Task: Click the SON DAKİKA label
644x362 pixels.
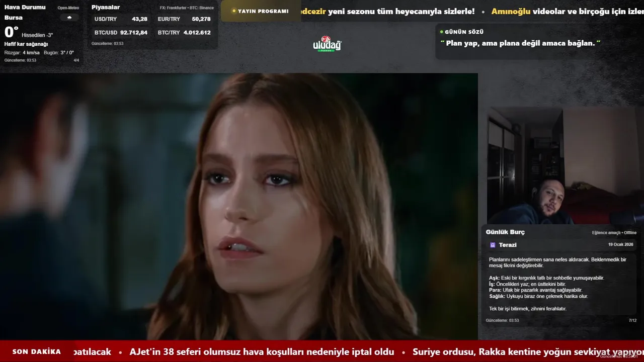Action: click(x=36, y=352)
